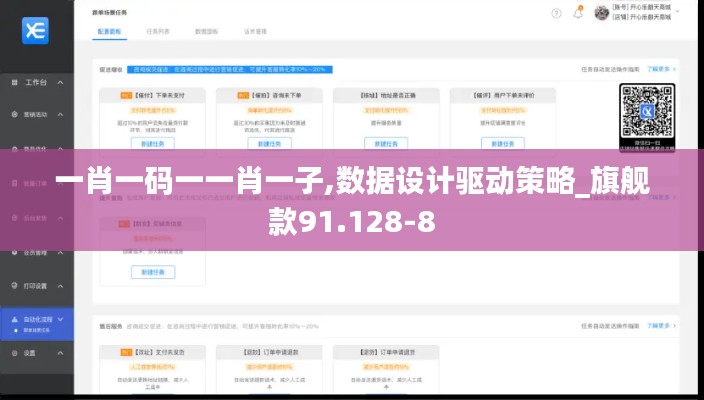The width and height of the screenshot is (704, 400).
Task: Click the 营销活动 sidebar icon
Action: tap(13, 115)
